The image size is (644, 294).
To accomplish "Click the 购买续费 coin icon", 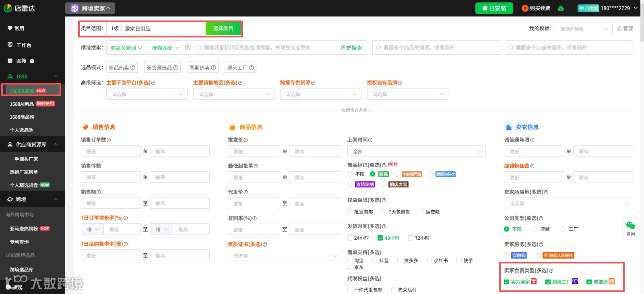I will pyautogui.click(x=525, y=8).
